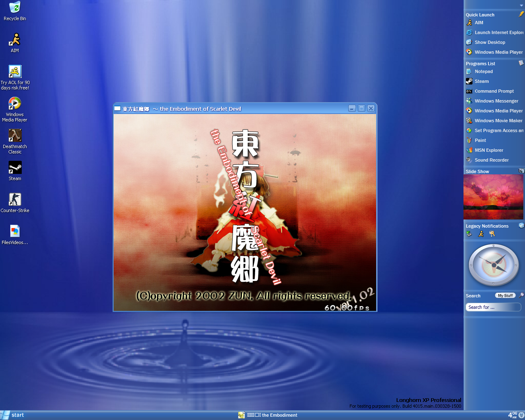The image size is (525, 420).
Task: Click the icon beside Legacy Notifications header
Action: [521, 226]
